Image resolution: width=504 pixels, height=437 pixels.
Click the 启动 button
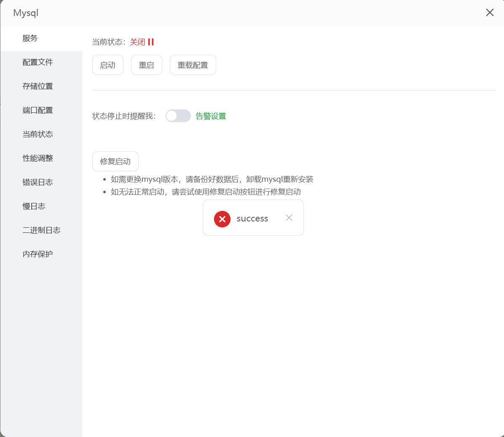click(x=108, y=65)
